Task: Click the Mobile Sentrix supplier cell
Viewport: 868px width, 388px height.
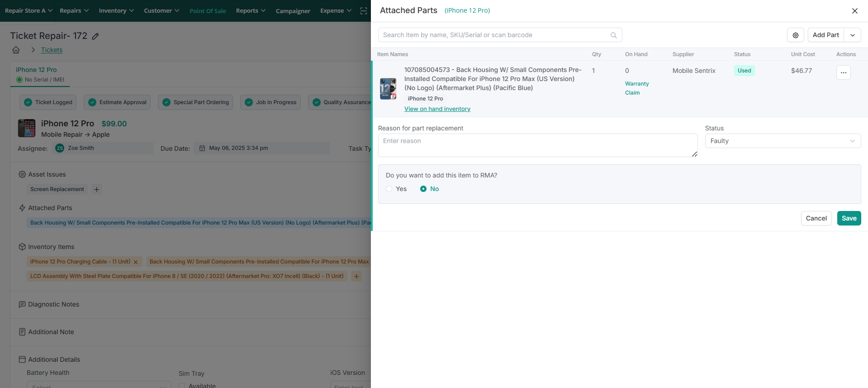Action: 694,71
